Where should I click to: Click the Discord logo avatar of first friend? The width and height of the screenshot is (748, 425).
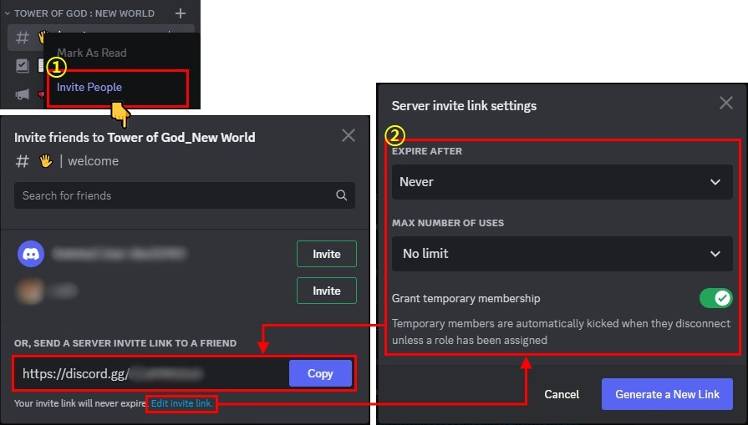[x=31, y=254]
